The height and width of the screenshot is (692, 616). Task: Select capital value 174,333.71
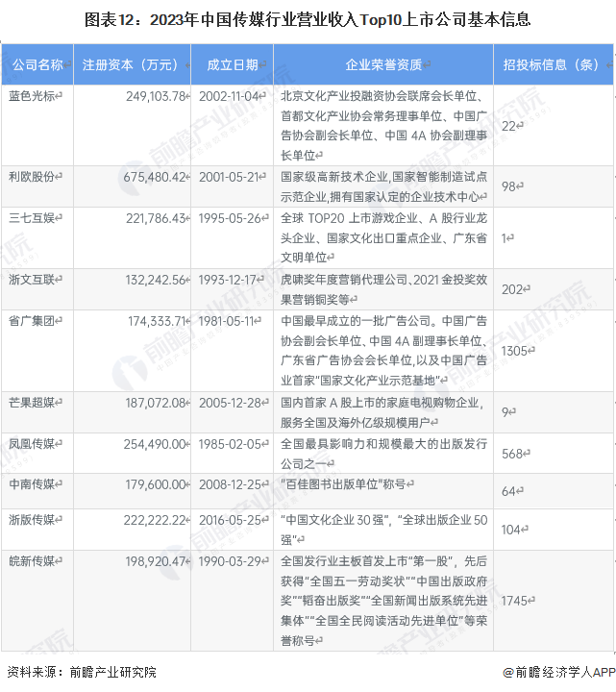click(157, 321)
